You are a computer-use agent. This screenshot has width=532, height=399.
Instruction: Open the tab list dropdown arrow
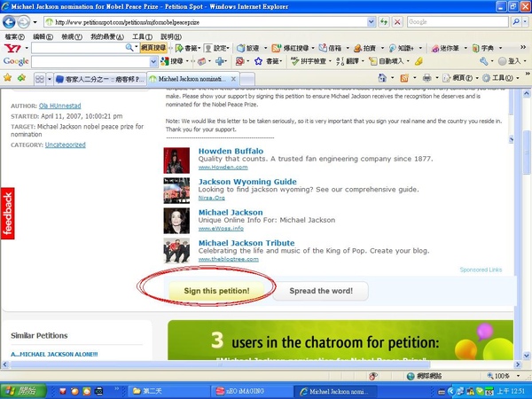pyautogui.click(x=49, y=79)
